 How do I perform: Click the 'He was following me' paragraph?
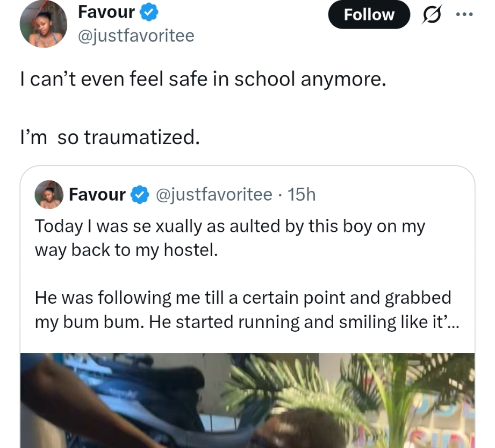pos(247,310)
